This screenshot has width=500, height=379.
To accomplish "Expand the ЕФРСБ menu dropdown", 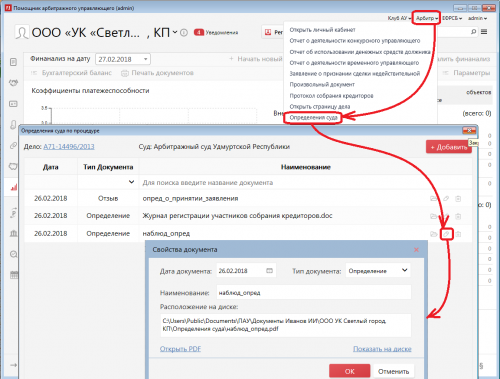I will point(452,18).
